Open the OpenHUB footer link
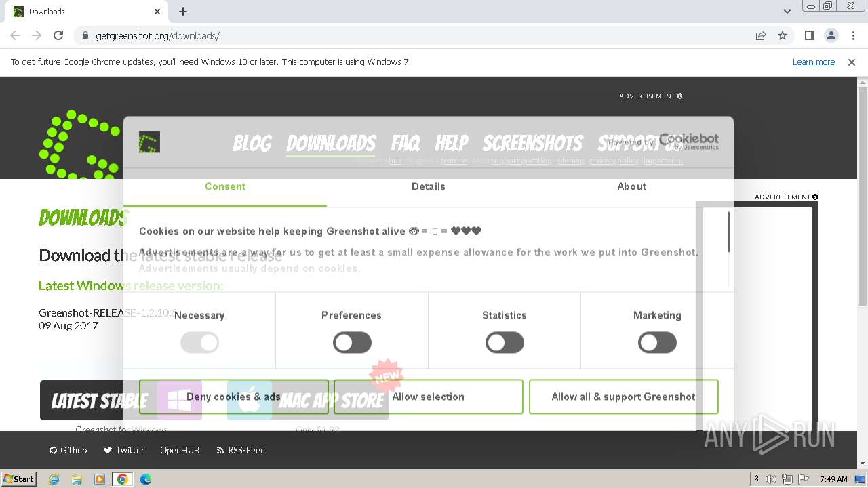Viewport: 868px width, 488px height. [x=180, y=450]
